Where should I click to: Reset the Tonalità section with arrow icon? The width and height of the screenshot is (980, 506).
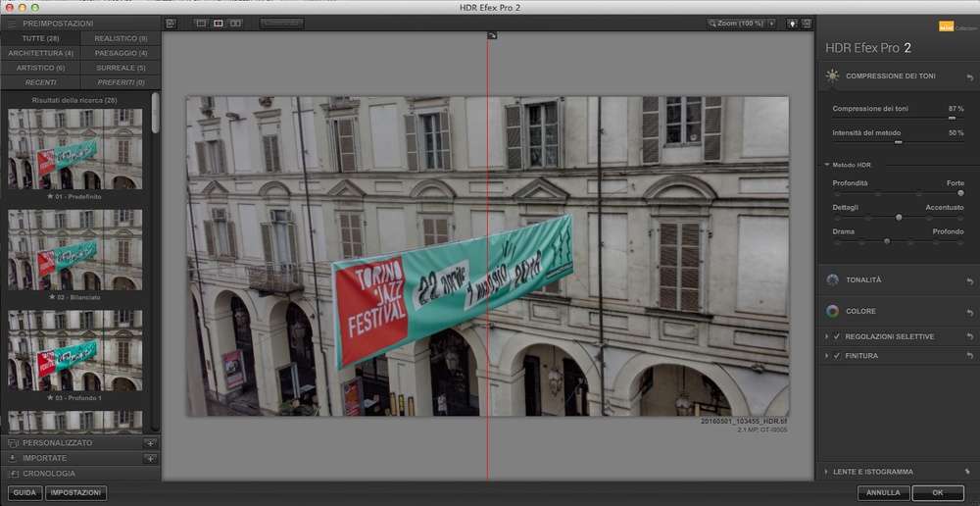969,280
